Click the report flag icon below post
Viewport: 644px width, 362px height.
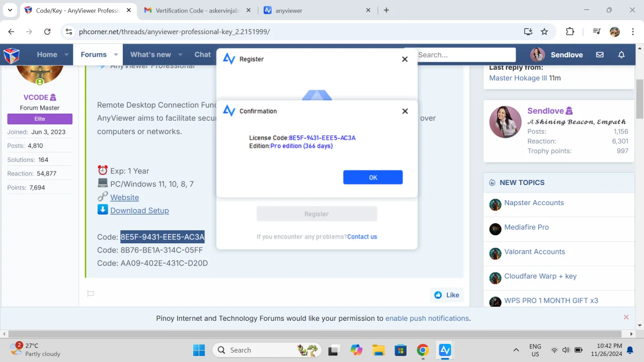[91, 294]
